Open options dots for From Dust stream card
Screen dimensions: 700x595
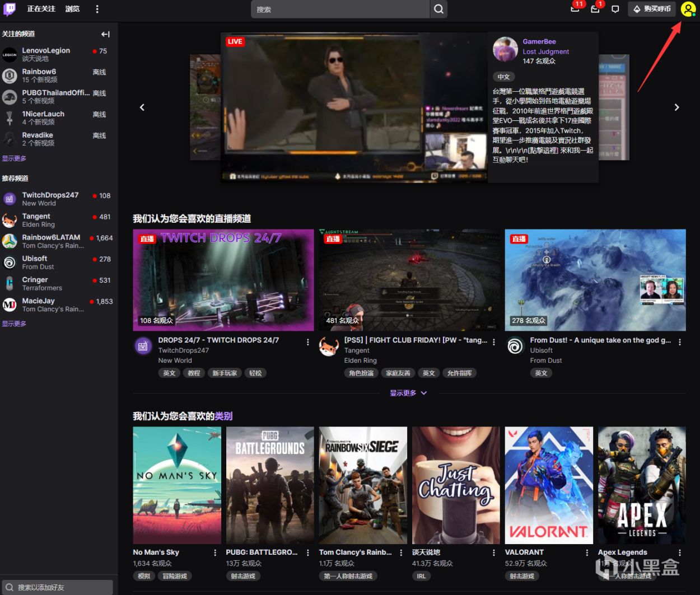[x=680, y=341]
